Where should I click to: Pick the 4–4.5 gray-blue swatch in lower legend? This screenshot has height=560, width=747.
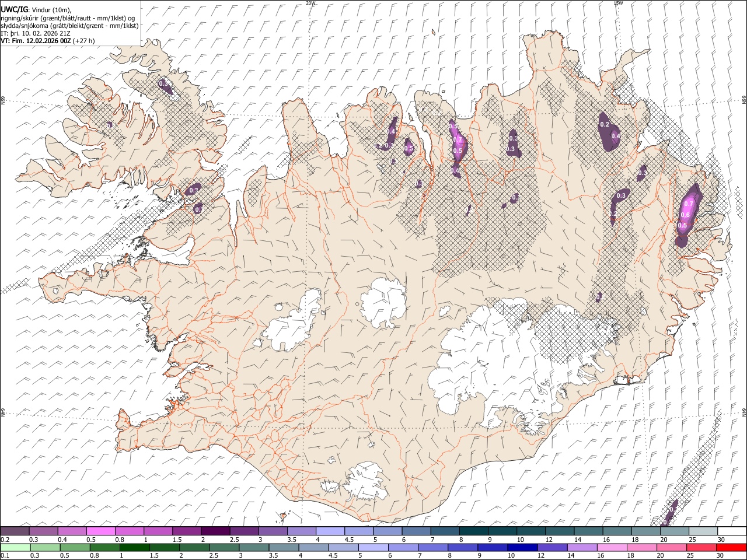pyautogui.click(x=313, y=547)
